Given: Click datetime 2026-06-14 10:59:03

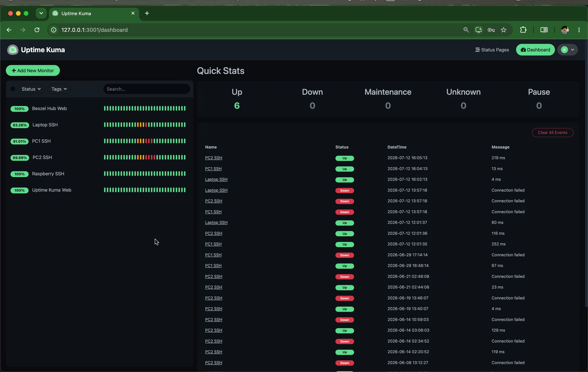Looking at the screenshot, I should coord(408,319).
